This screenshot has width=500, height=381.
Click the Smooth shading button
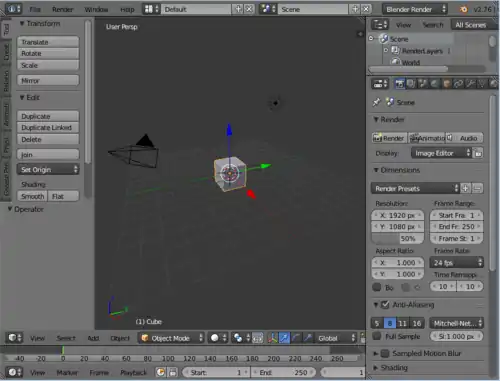pos(32,196)
